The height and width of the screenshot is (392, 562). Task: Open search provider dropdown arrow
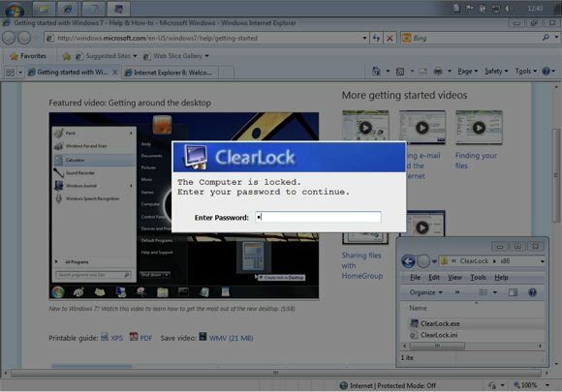[556, 37]
